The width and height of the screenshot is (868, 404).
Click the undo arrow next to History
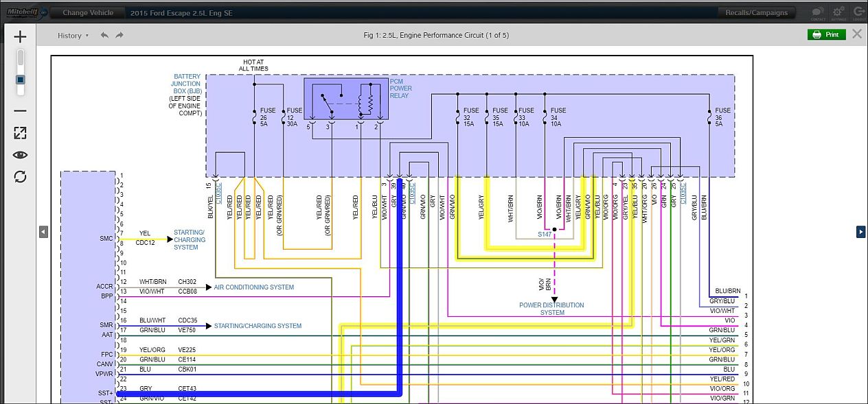[x=104, y=35]
